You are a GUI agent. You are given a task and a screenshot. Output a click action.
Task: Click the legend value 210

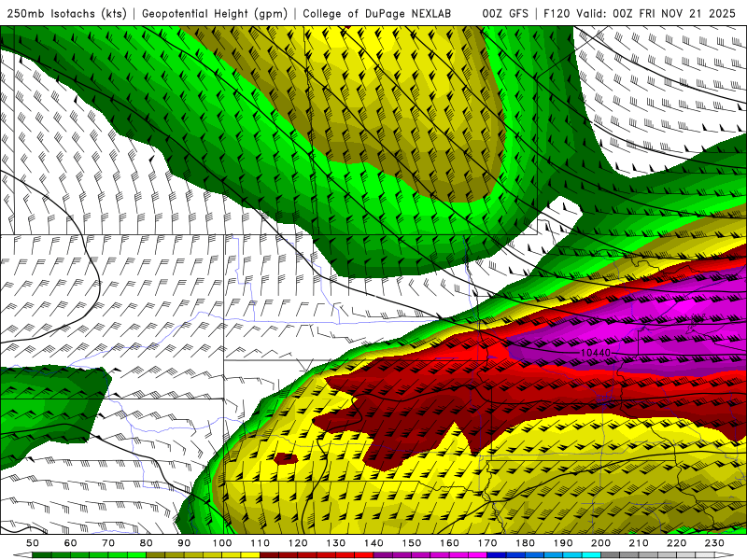point(639,543)
